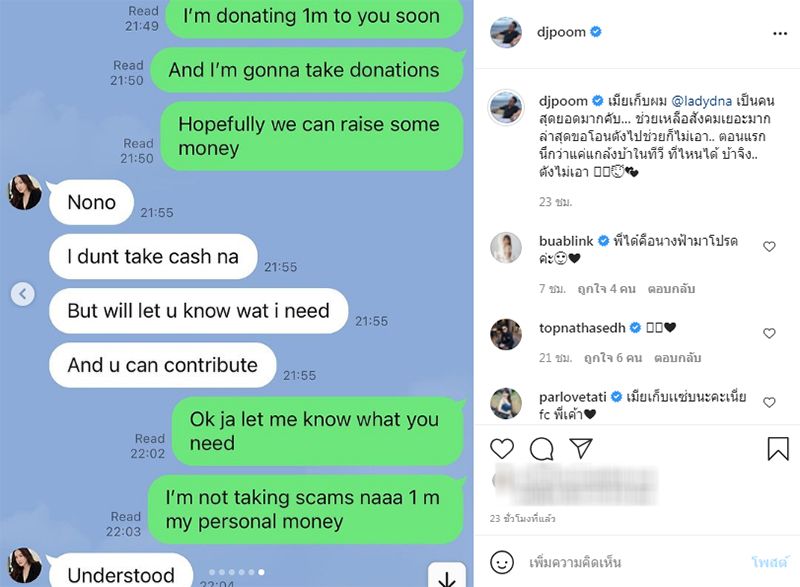This screenshot has width=800, height=587.
Task: Open the chat sender's avatar beside Nono
Action: tap(24, 192)
